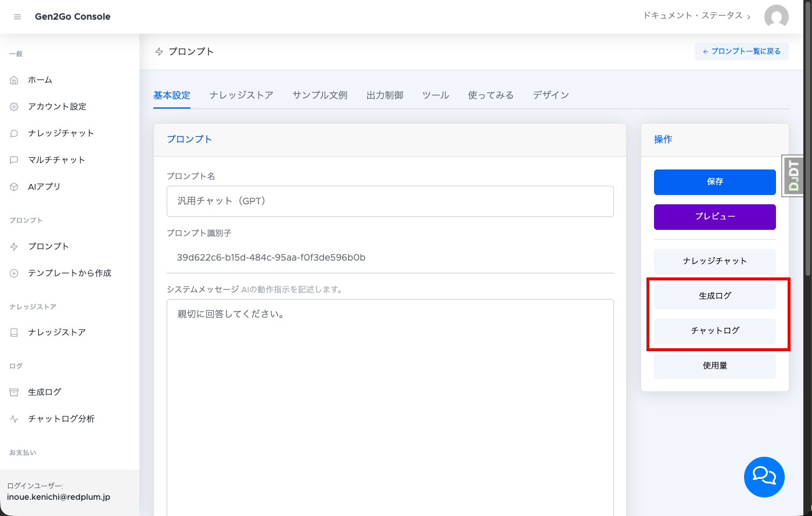Click the Knowledge Chat speech bubble icon
Viewport: 812px width, 516px height.
(x=15, y=133)
